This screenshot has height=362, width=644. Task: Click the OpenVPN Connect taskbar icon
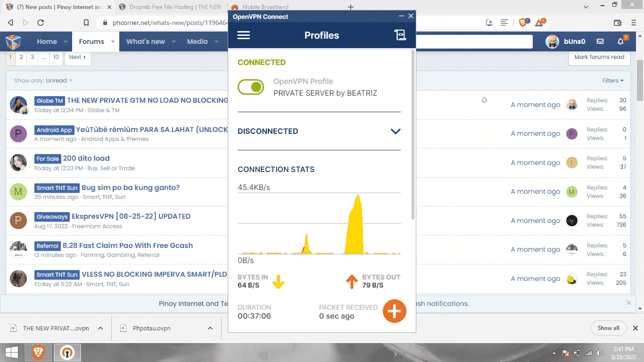tap(67, 352)
